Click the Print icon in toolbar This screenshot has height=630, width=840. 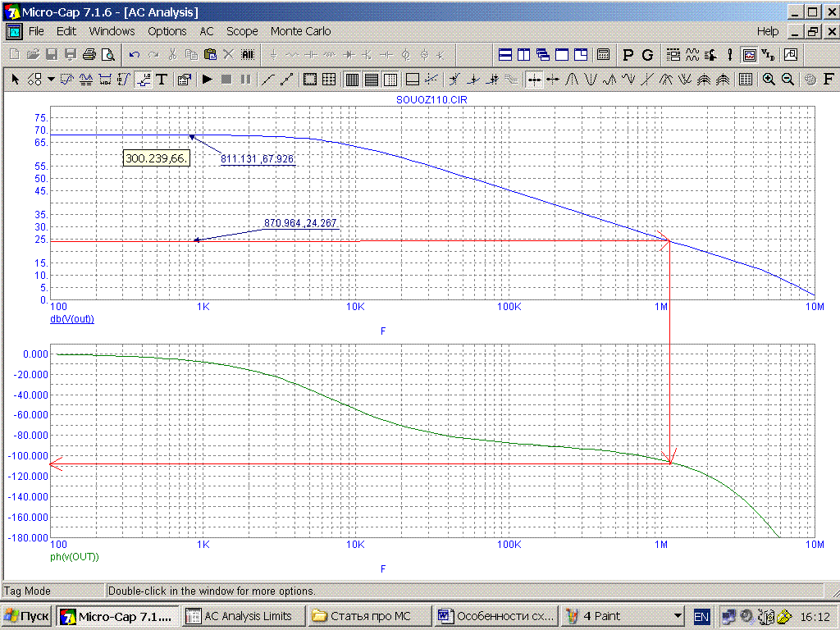point(89,55)
